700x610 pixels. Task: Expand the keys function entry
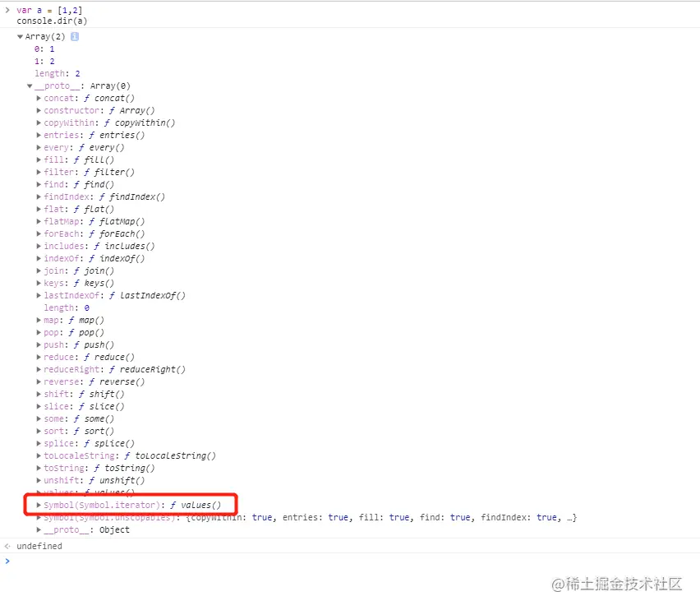(39, 283)
